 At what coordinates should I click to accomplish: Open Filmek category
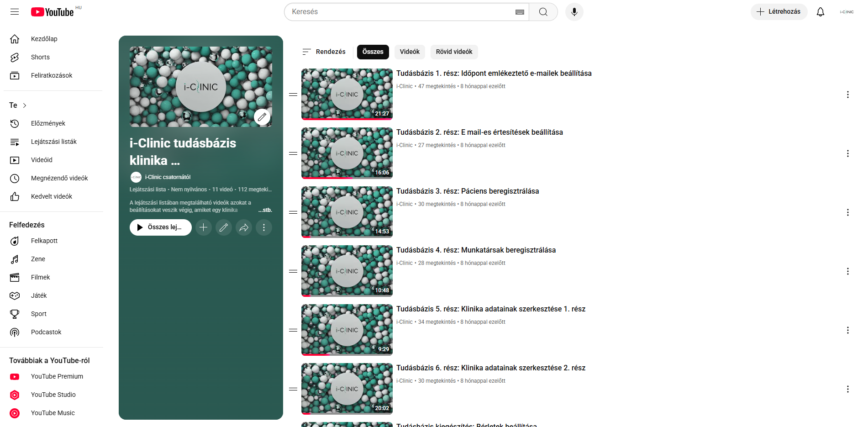pyautogui.click(x=53, y=277)
